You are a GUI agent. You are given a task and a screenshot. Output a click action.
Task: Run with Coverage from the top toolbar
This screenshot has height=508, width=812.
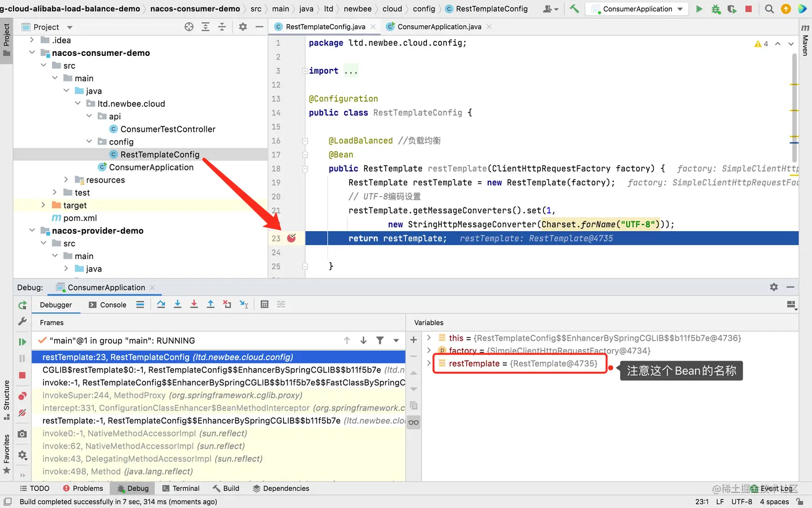pyautogui.click(x=732, y=9)
